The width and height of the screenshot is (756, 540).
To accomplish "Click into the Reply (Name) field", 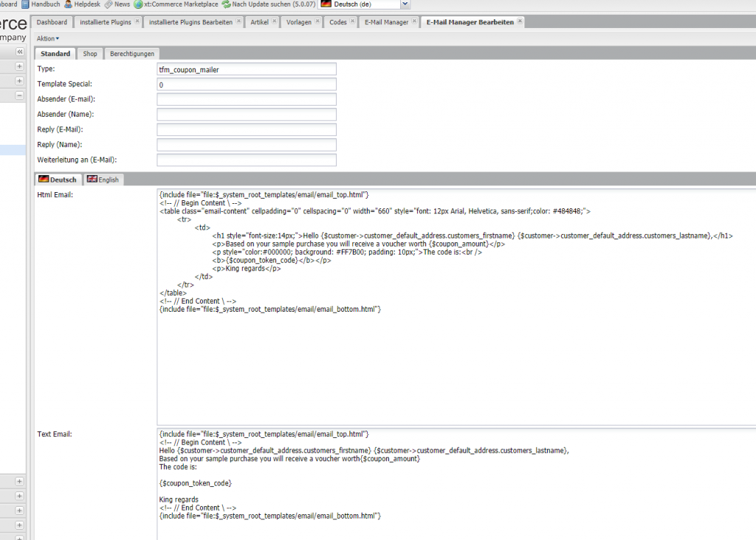I will point(247,145).
